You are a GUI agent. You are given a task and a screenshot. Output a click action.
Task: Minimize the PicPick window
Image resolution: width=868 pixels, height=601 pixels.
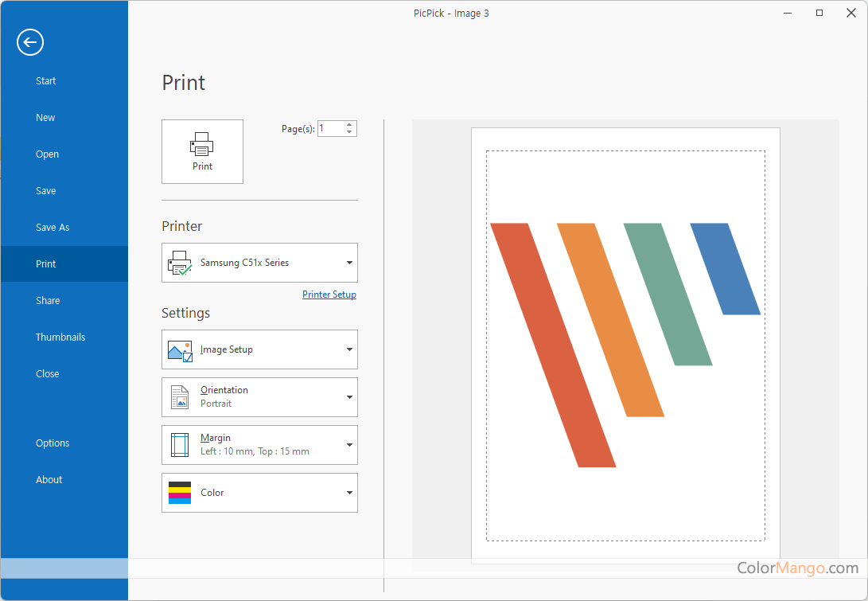click(x=788, y=13)
